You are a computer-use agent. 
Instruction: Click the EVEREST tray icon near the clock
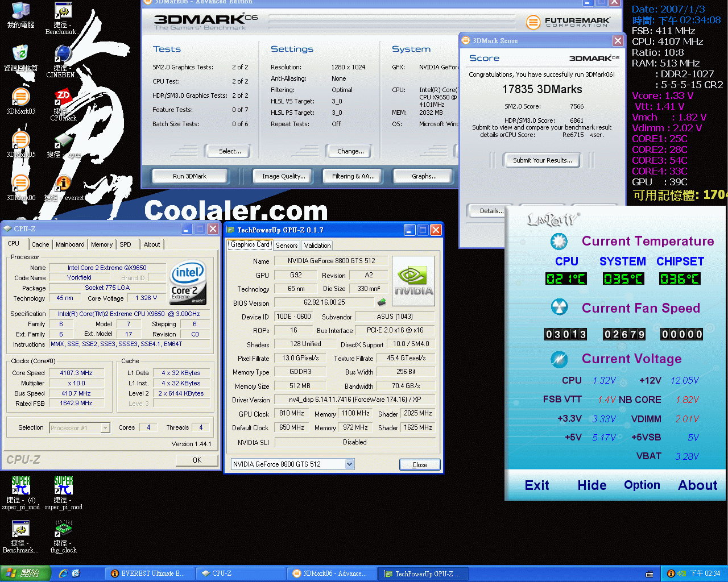(x=671, y=573)
